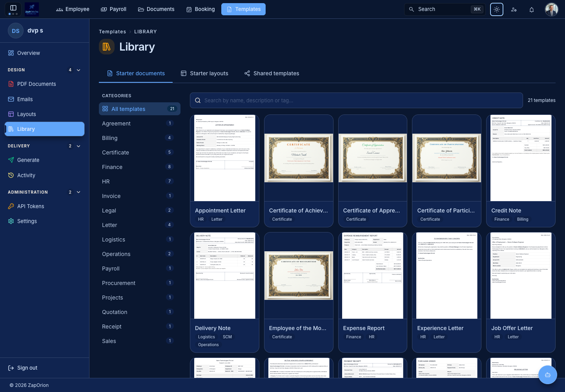Open Certificate of Appreciation template
Image resolution: width=565 pixels, height=392 pixels.
373,171
